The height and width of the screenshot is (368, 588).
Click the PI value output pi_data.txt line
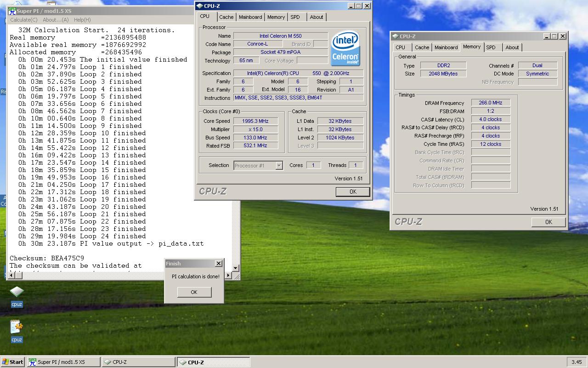[x=111, y=243]
